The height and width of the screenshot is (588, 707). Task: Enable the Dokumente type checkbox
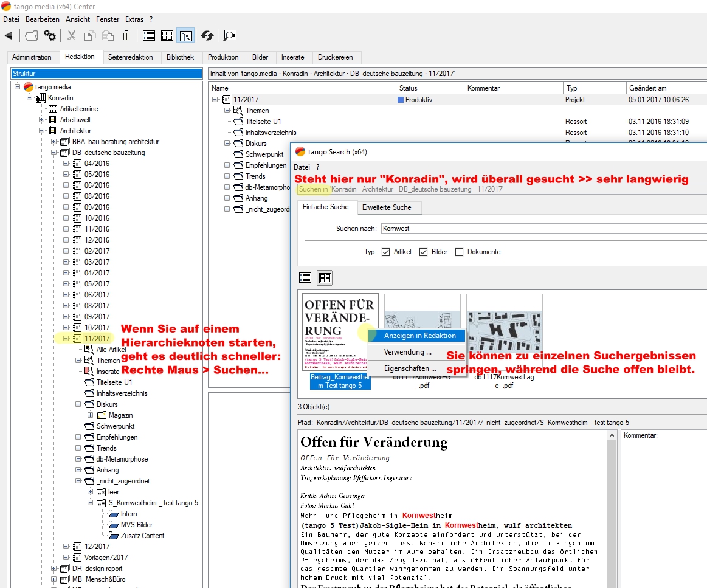pyautogui.click(x=459, y=252)
